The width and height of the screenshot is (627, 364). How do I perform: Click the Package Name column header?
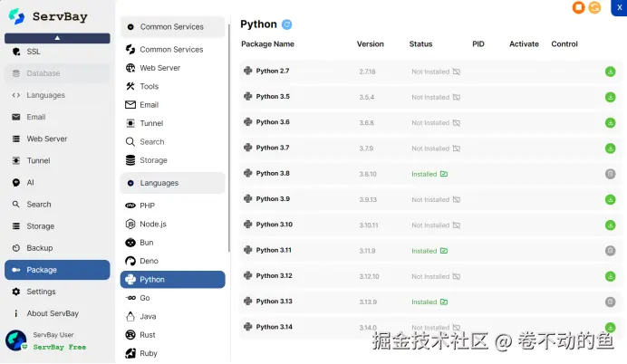(x=267, y=44)
